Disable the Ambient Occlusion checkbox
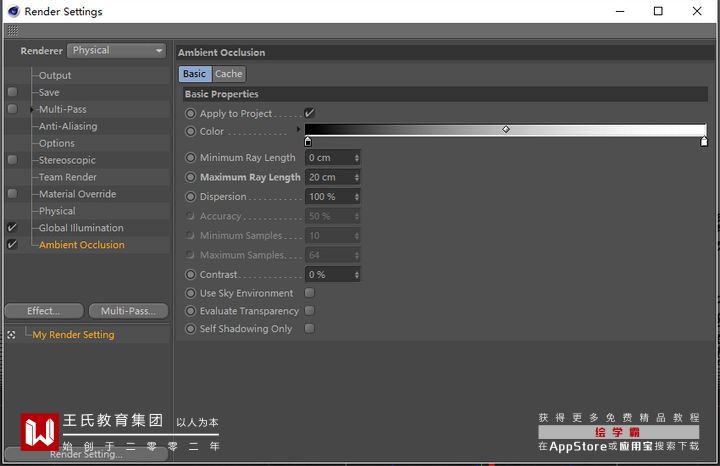Screen dimensions: 720x466 (12, 244)
